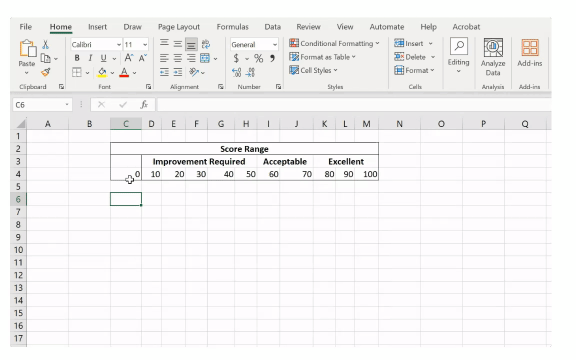The height and width of the screenshot is (360, 576).
Task: Expand Paste options arrow
Action: pyautogui.click(x=26, y=73)
